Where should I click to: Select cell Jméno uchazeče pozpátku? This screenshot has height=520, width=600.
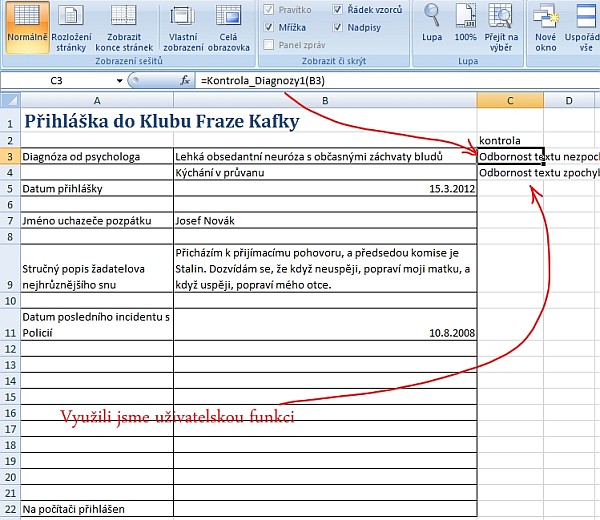97,221
